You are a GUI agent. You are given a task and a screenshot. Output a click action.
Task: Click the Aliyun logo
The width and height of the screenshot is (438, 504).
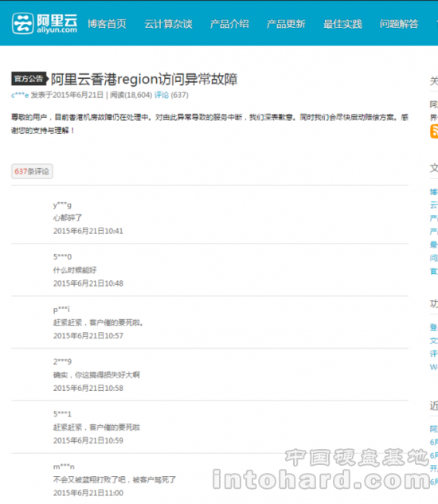point(45,23)
